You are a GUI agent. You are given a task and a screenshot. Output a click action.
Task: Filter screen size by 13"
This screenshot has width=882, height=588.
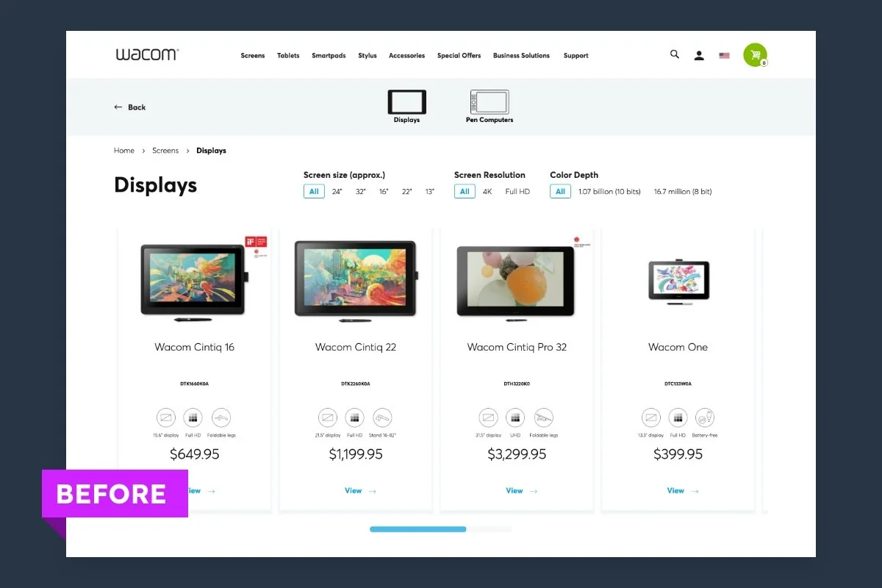click(429, 191)
